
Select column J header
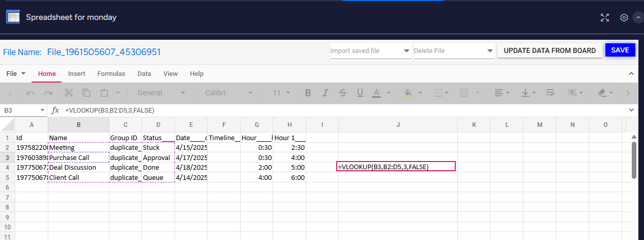(x=398, y=125)
